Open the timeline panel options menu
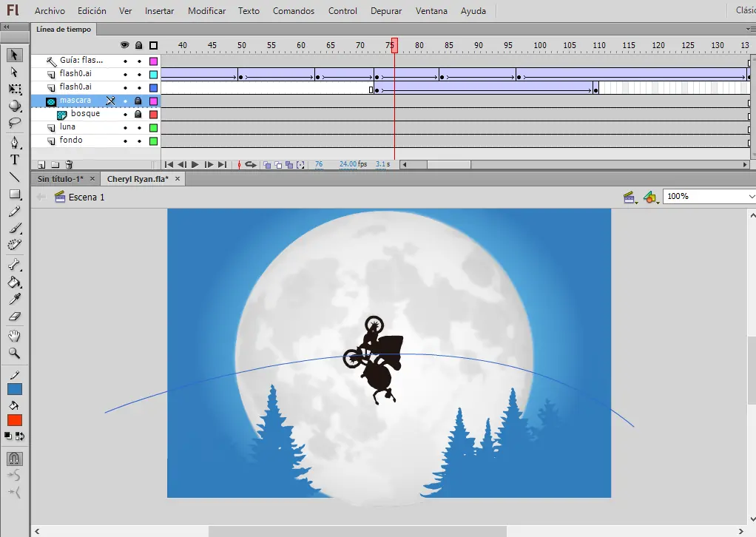 (x=751, y=30)
